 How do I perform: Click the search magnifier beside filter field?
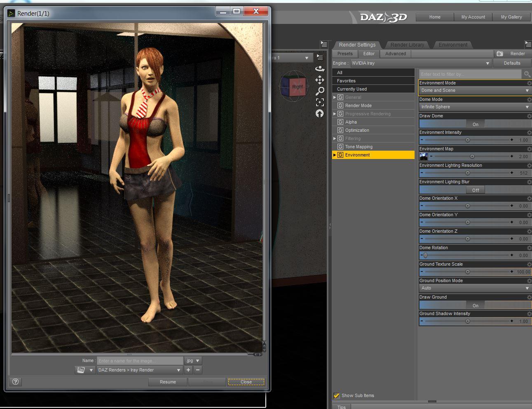(x=527, y=74)
